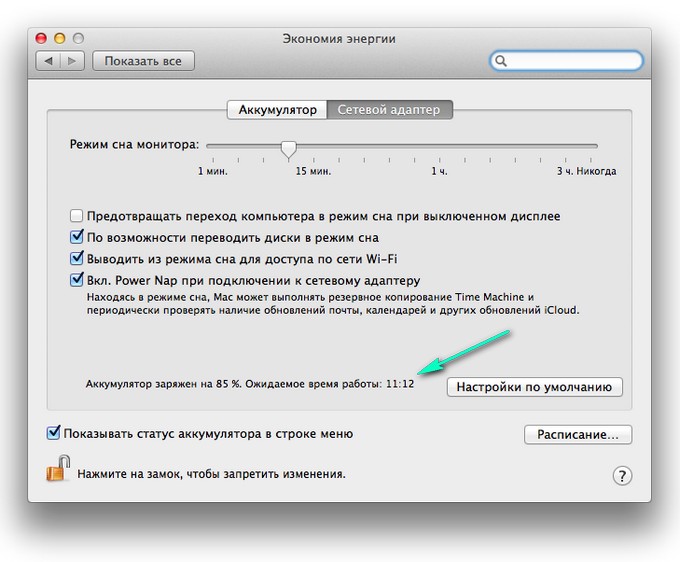Enable "Предотвращать переход компьютера в режим сна" checkbox
This screenshot has width=680, height=562.
tap(76, 216)
